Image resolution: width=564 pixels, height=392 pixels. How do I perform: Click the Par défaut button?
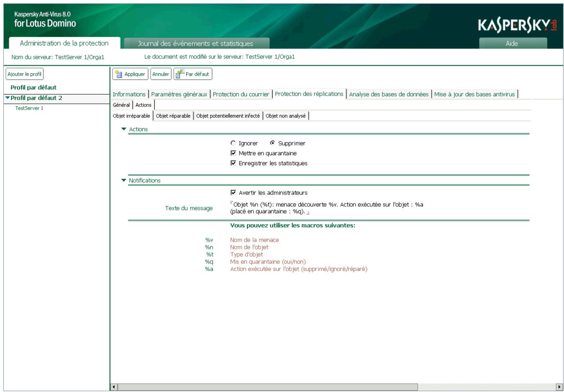pos(193,74)
